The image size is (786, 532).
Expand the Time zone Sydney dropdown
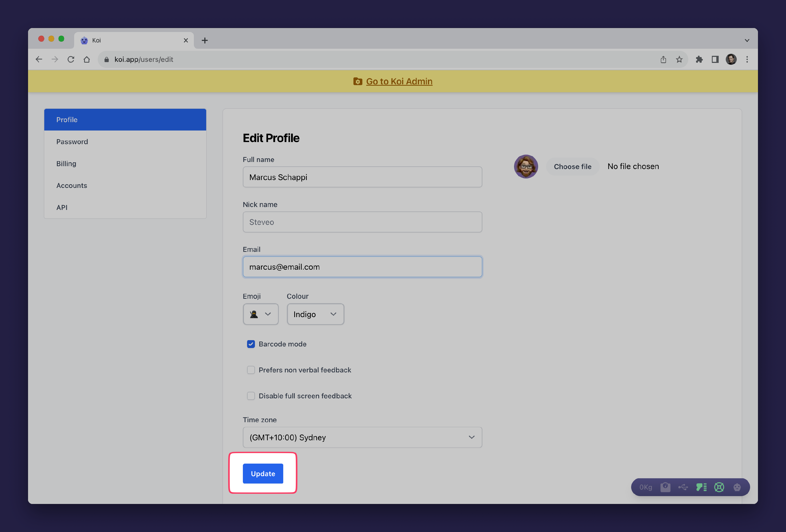point(362,437)
